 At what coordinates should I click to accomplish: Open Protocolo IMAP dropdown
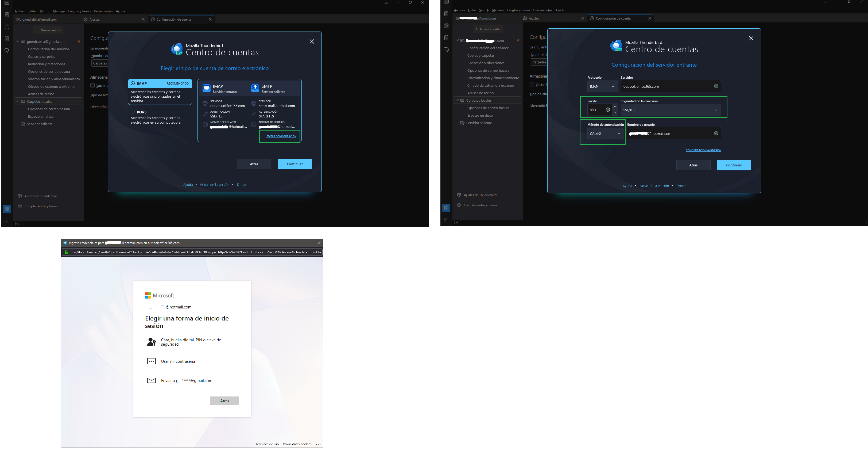[x=602, y=86]
